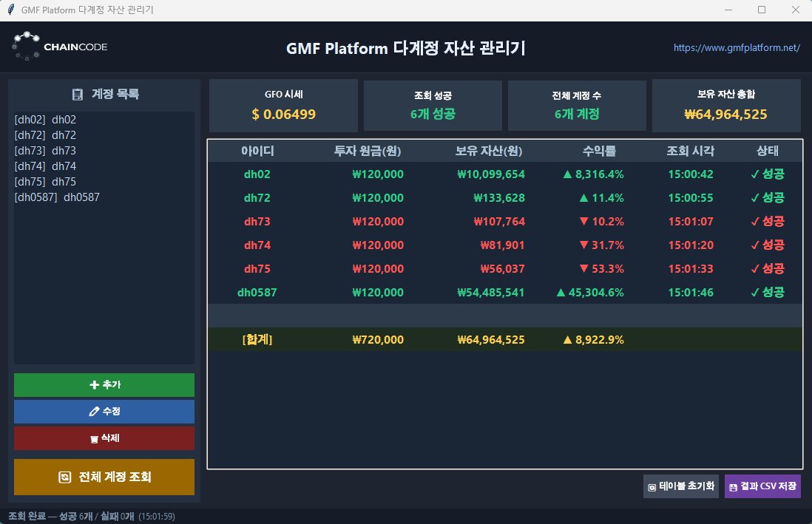The width and height of the screenshot is (812, 524).
Task: Maximize the application window
Action: tap(762, 10)
